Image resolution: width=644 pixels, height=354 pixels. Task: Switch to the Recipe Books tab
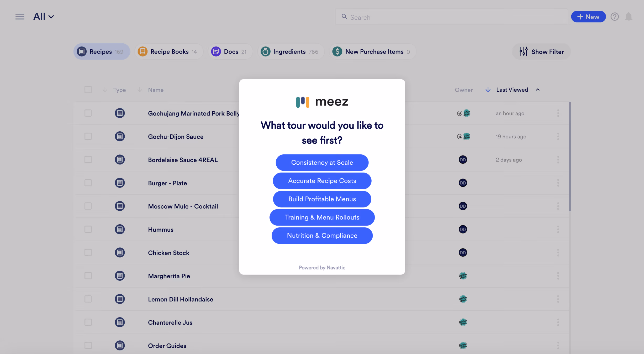click(x=169, y=51)
